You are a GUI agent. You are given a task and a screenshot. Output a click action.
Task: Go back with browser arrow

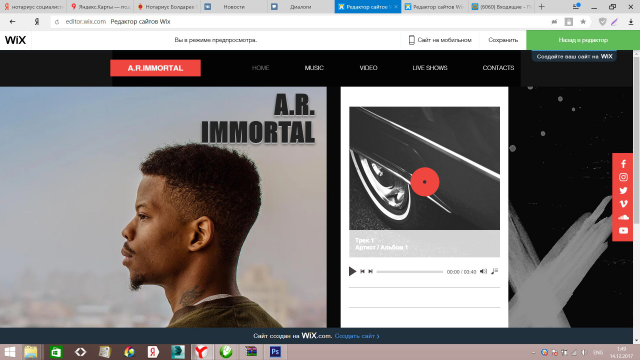point(13,22)
